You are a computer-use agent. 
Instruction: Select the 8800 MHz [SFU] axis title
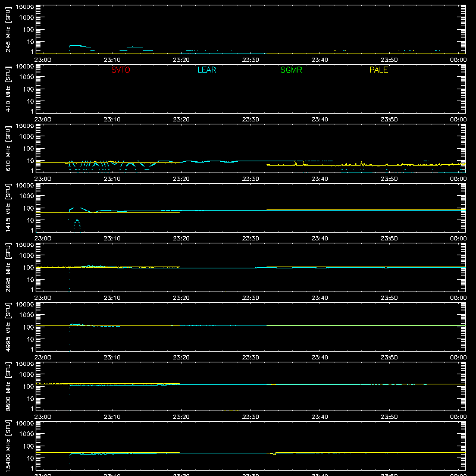click(x=8, y=387)
